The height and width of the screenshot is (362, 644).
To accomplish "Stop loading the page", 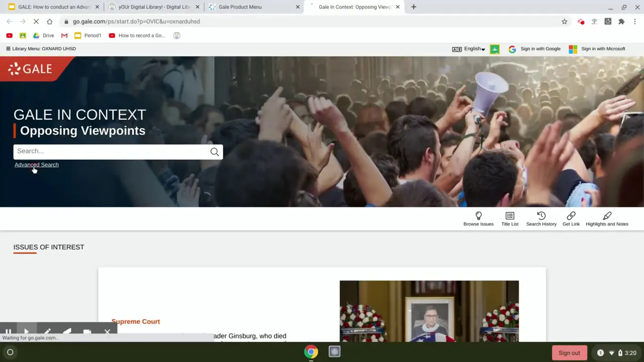I will tap(36, 22).
